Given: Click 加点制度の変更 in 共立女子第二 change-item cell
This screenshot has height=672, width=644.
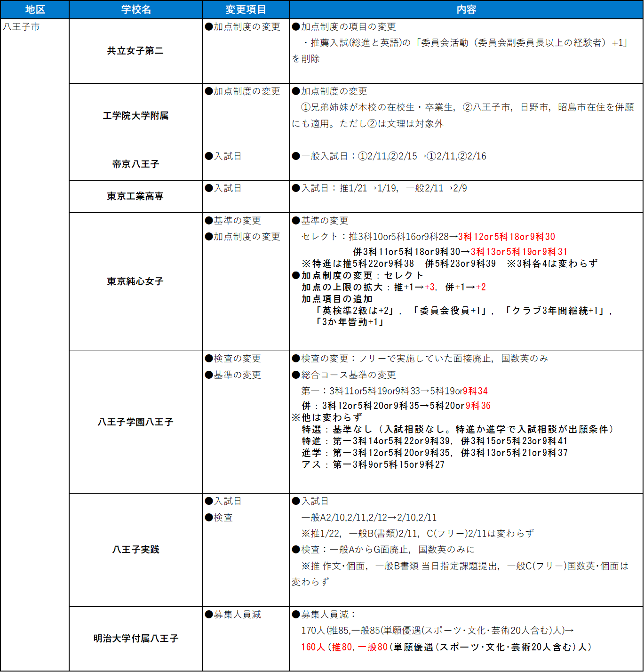Looking at the screenshot, I should click(x=243, y=27).
